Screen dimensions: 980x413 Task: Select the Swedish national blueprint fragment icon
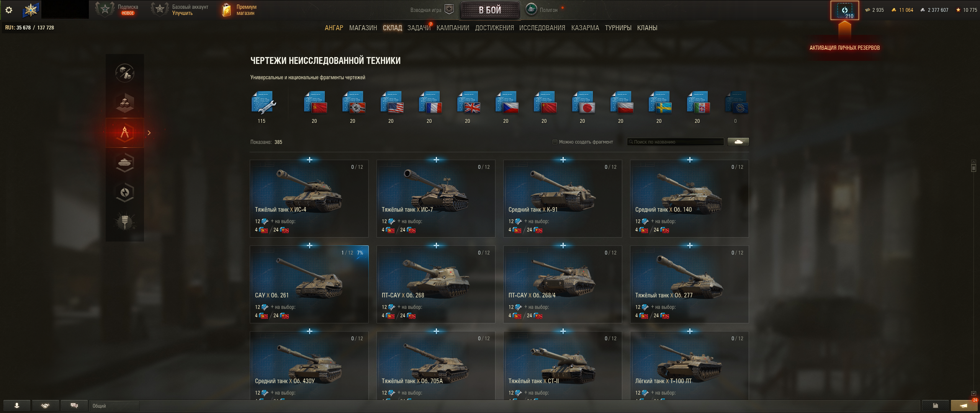pyautogui.click(x=660, y=102)
